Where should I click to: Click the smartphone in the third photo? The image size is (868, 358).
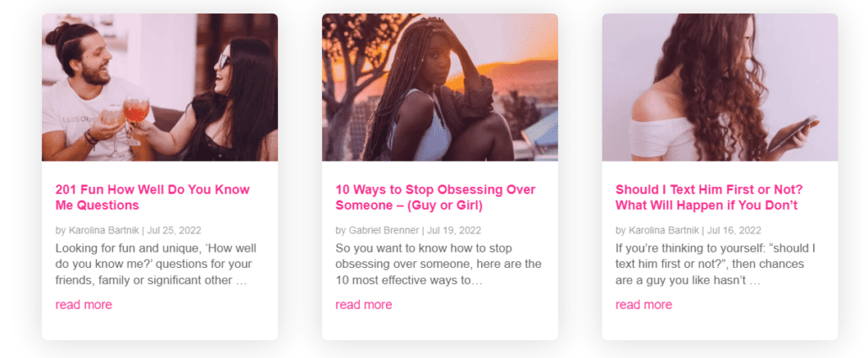[x=792, y=134]
